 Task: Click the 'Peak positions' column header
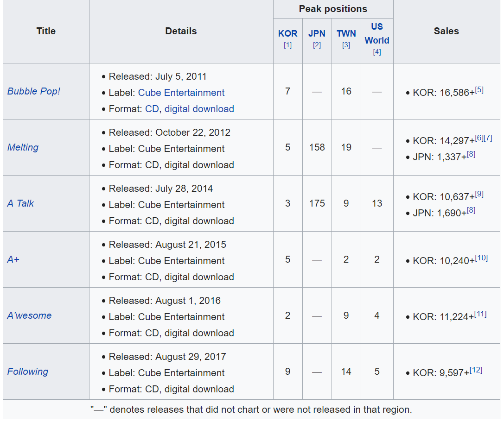(333, 9)
